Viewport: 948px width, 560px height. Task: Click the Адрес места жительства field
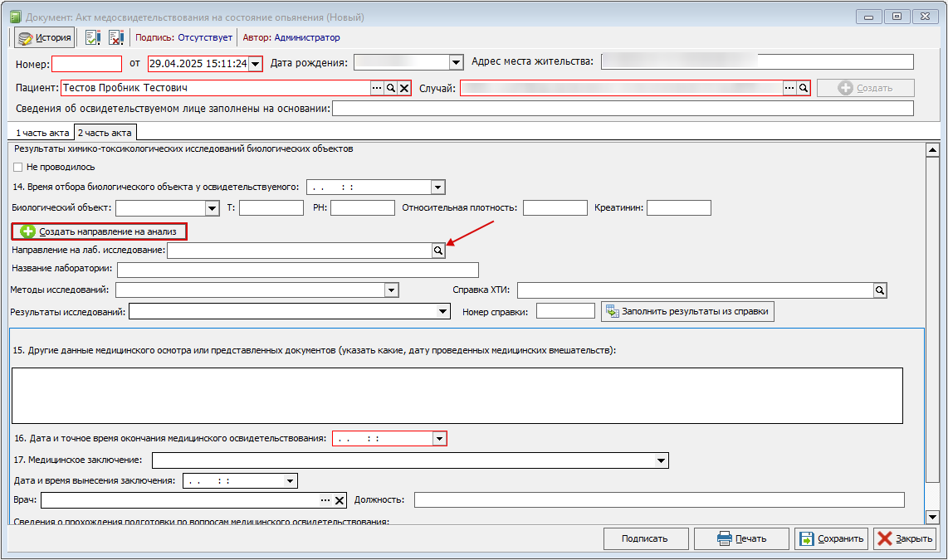click(x=758, y=61)
